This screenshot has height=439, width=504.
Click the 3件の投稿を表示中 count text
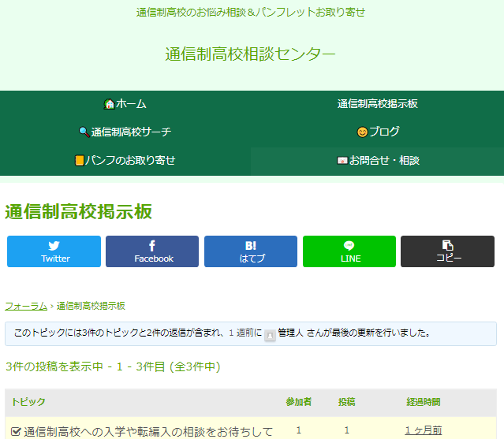pos(113,366)
